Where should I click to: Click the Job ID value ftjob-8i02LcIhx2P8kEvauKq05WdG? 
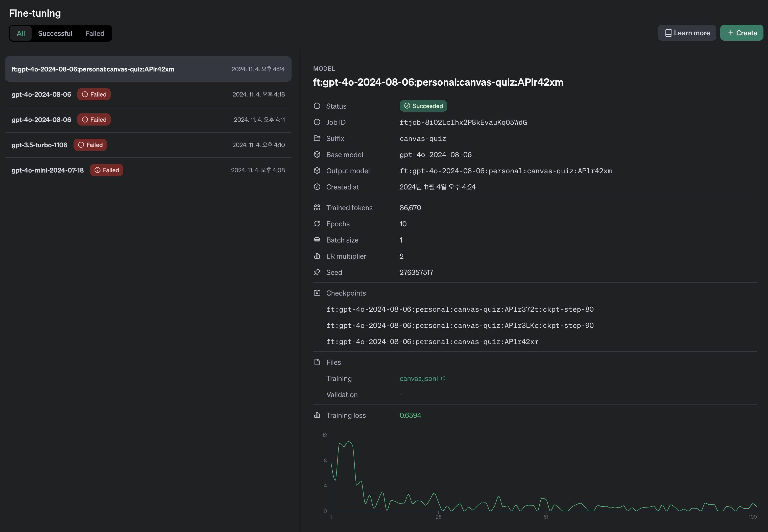(x=463, y=122)
